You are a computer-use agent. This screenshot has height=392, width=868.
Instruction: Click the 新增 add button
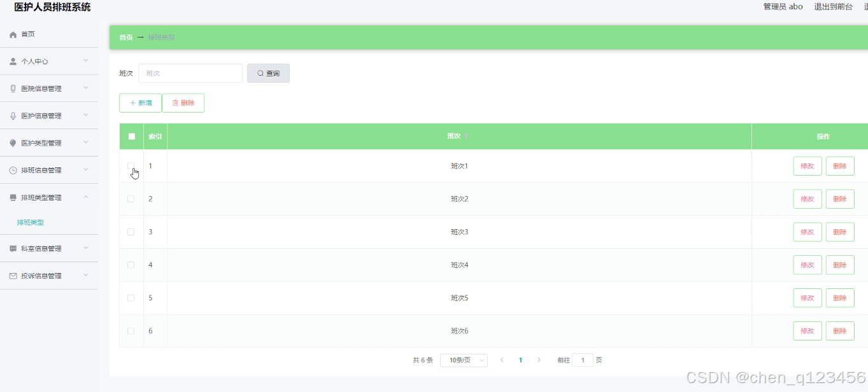click(x=140, y=103)
